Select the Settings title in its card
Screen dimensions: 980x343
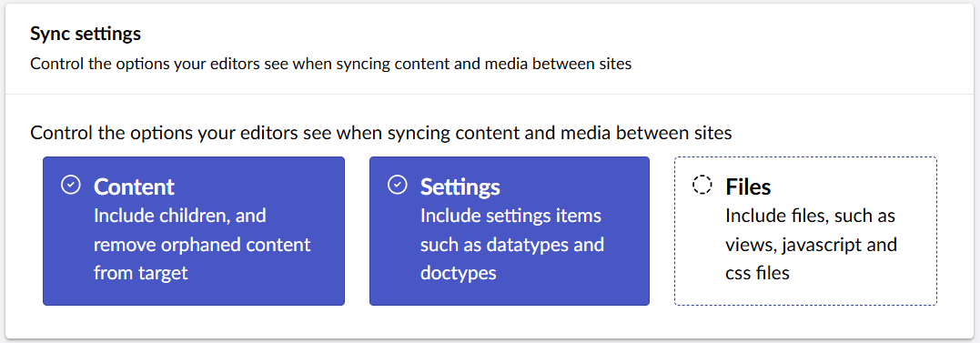pos(460,187)
